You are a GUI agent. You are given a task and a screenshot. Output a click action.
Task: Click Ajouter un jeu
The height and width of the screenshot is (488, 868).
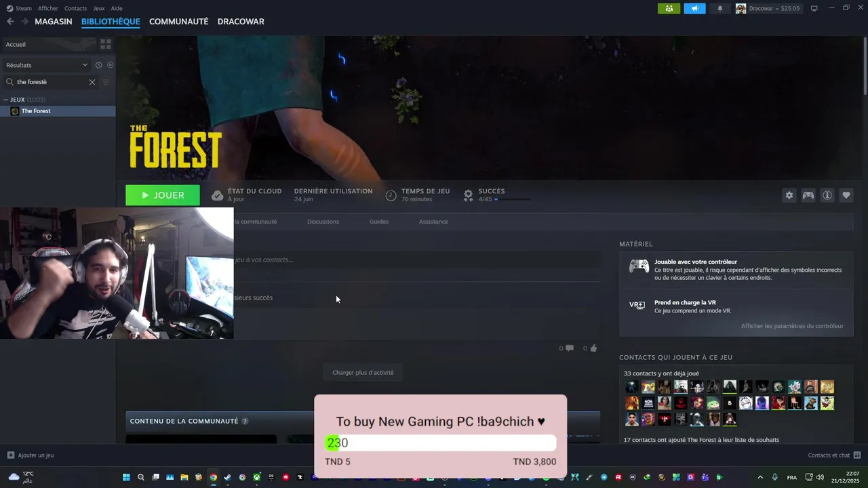31,455
